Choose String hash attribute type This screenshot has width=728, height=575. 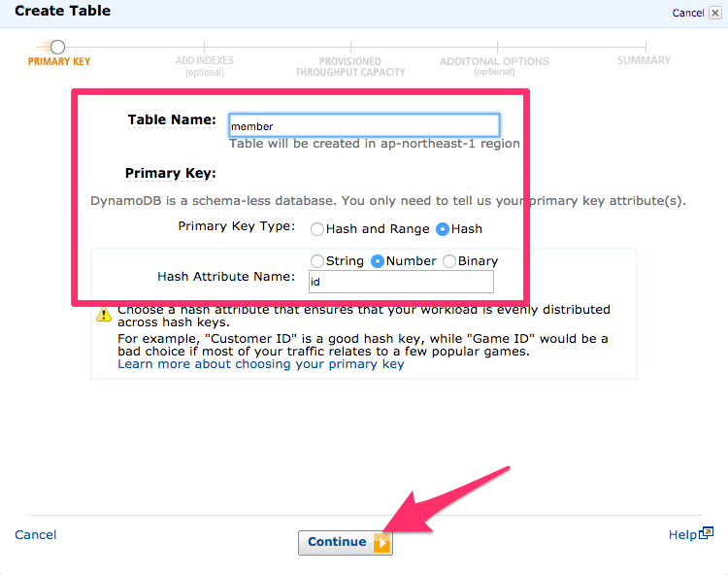coord(317,261)
